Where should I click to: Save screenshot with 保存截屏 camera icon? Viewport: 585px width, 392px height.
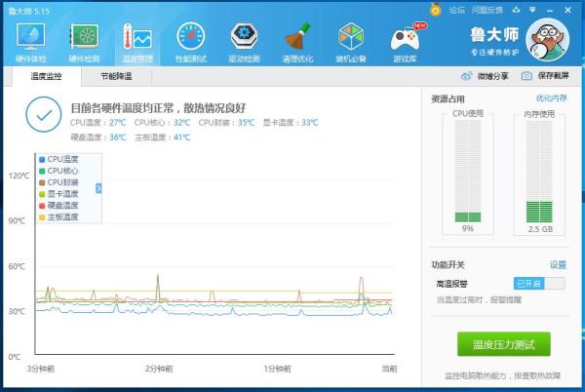526,76
